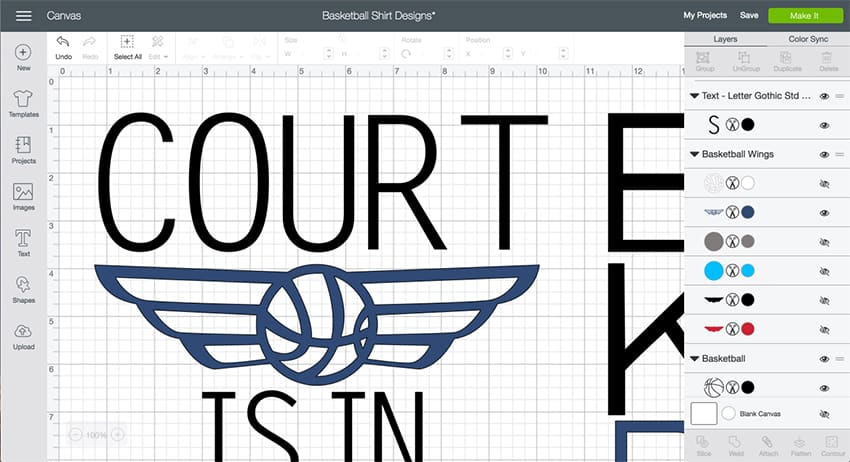Viewport: 850px width, 462px height.
Task: Open My Projects
Action: [x=705, y=15]
